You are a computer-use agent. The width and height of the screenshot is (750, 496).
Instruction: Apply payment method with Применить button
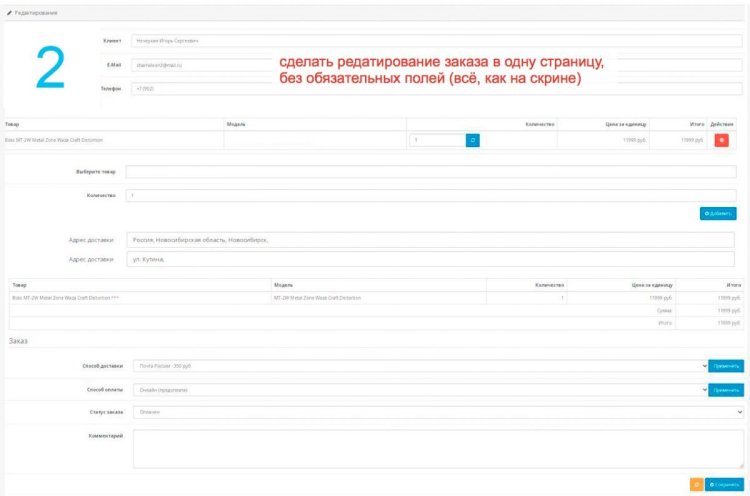point(726,390)
